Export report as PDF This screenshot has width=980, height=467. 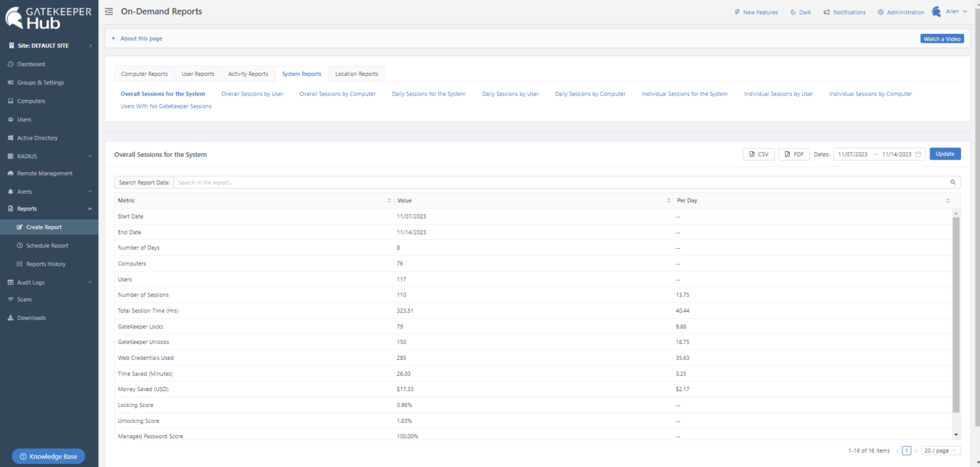[794, 154]
